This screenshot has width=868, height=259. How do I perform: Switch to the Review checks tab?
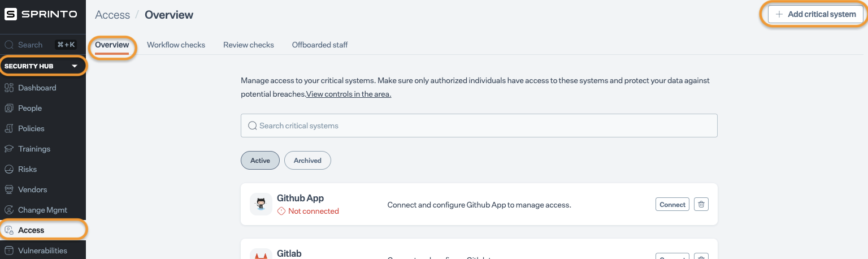pos(249,45)
